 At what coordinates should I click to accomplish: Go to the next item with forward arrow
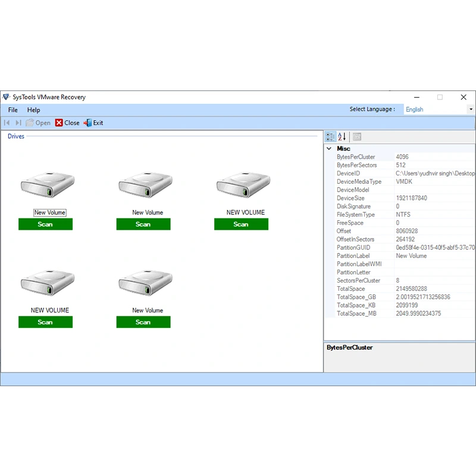point(18,123)
